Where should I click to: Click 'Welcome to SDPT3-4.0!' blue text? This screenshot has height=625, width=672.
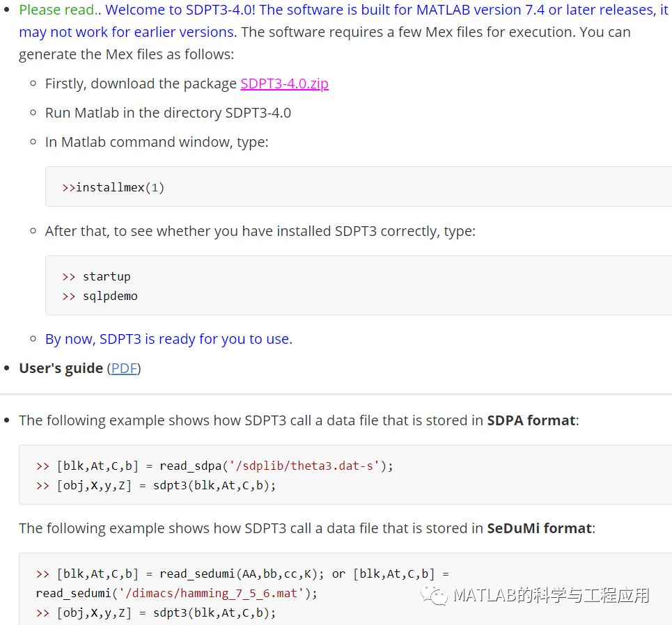click(x=180, y=10)
